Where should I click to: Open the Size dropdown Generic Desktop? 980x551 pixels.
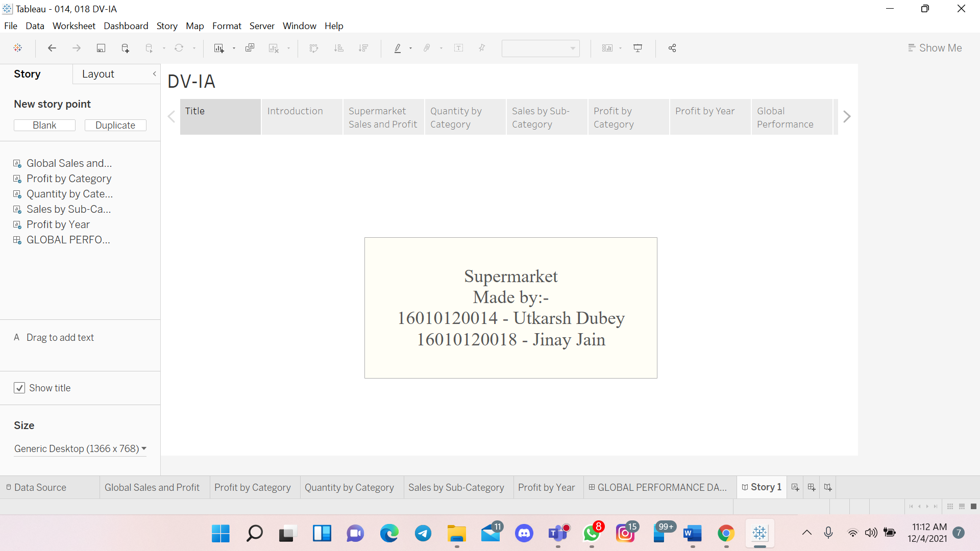click(80, 448)
